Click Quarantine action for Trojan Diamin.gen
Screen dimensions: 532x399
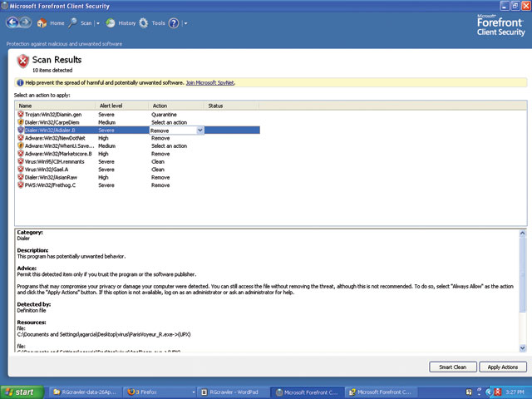click(x=164, y=115)
